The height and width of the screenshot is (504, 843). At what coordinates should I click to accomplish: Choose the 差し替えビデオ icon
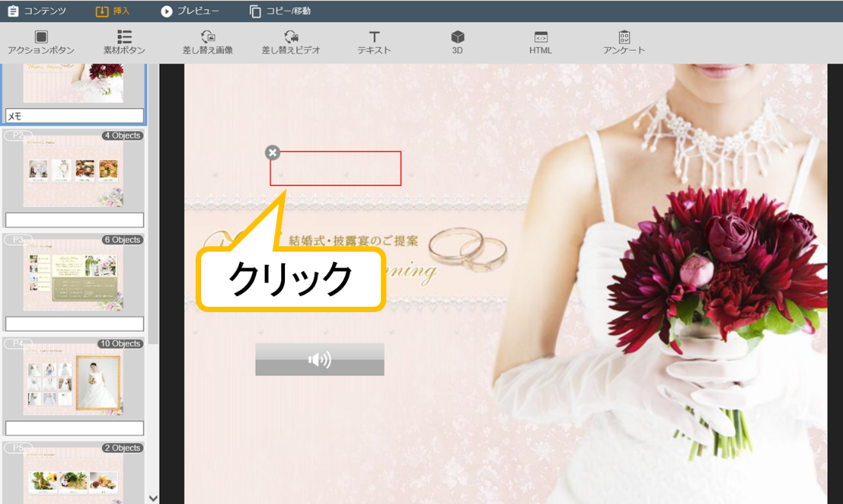pyautogui.click(x=291, y=38)
